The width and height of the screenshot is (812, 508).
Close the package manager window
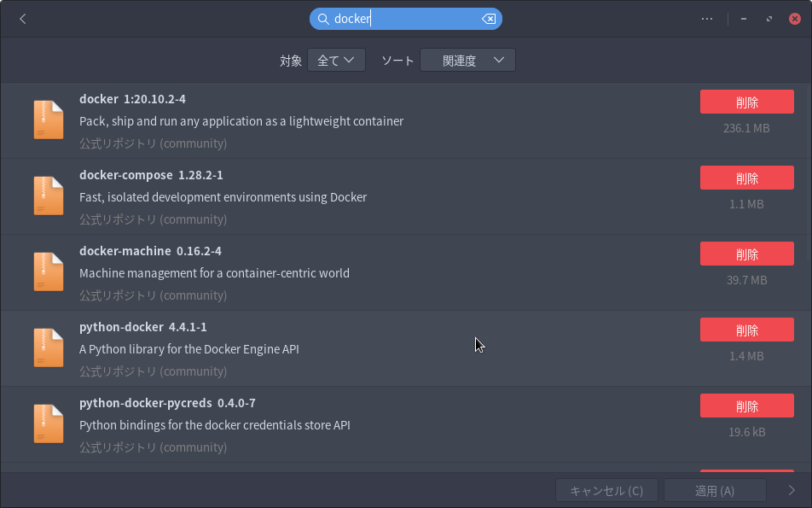794,19
